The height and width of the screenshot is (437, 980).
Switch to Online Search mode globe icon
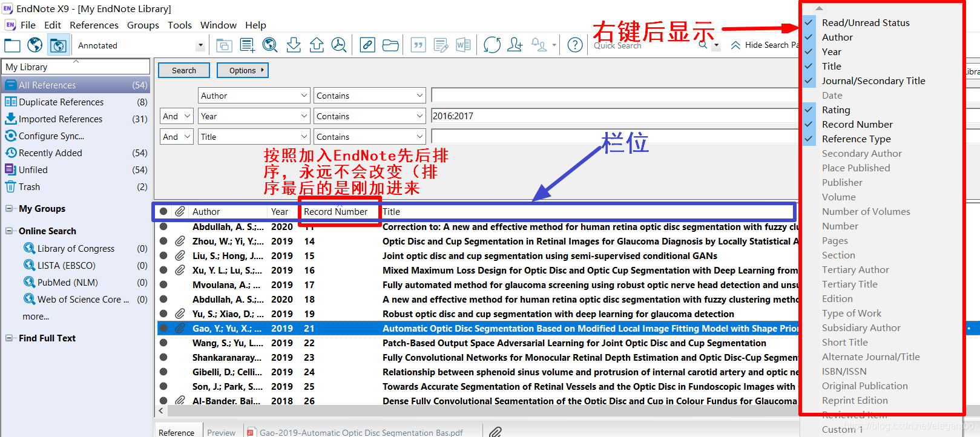click(x=35, y=45)
